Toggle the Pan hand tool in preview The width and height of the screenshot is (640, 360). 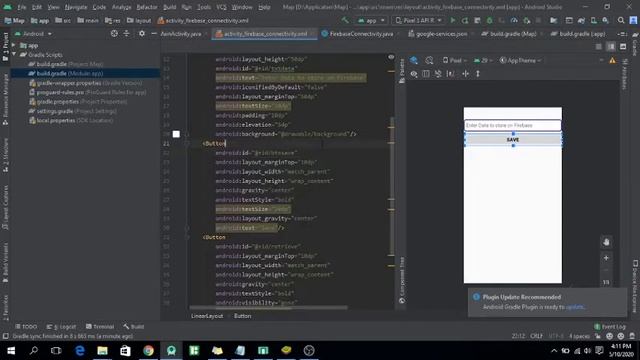606,242
